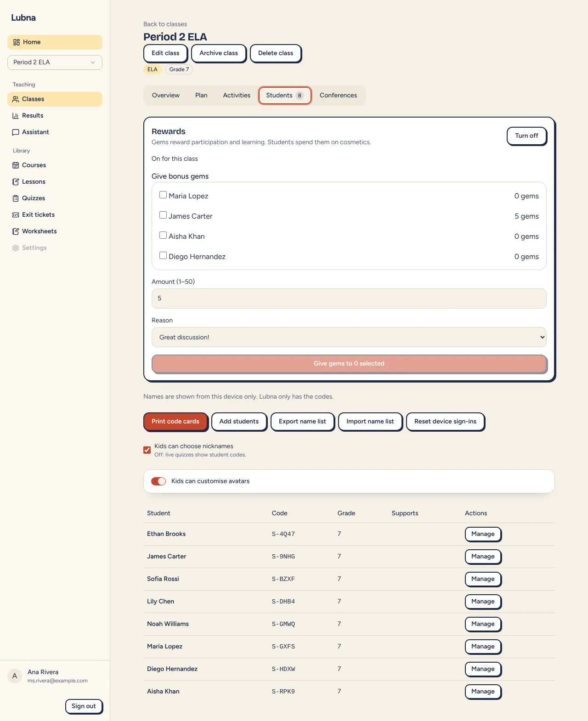Screen dimensions: 588x721
Task: Uncheck Kids can choose nicknames
Action: (147, 450)
